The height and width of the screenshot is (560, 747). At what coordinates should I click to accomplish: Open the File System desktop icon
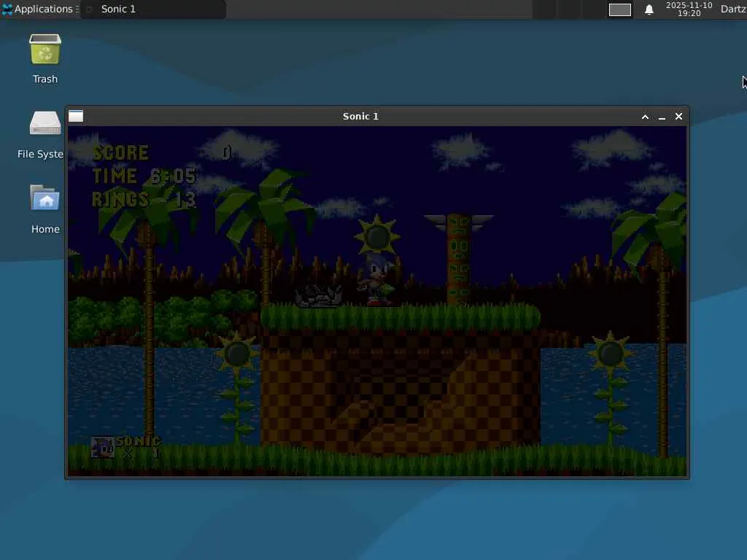[41, 135]
